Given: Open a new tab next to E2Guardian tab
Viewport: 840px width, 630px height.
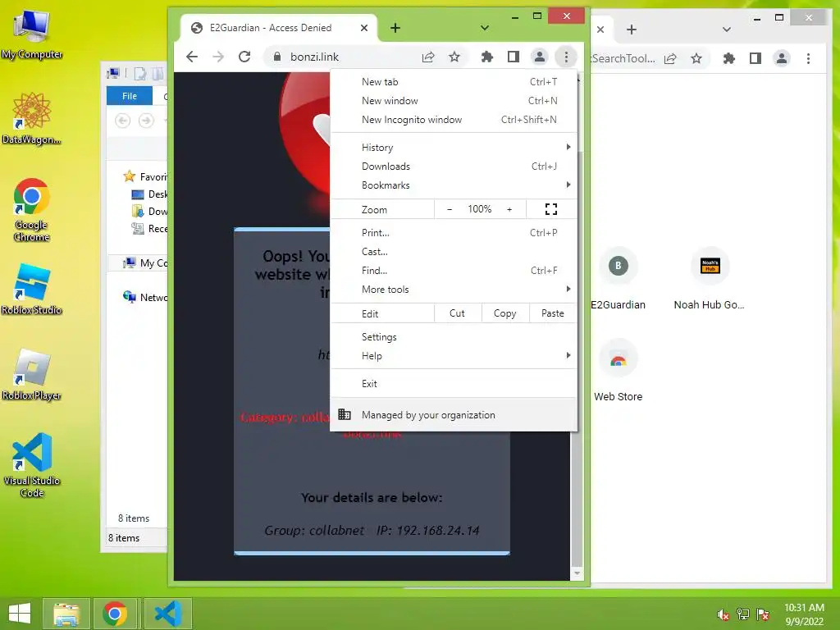Looking at the screenshot, I should [395, 28].
